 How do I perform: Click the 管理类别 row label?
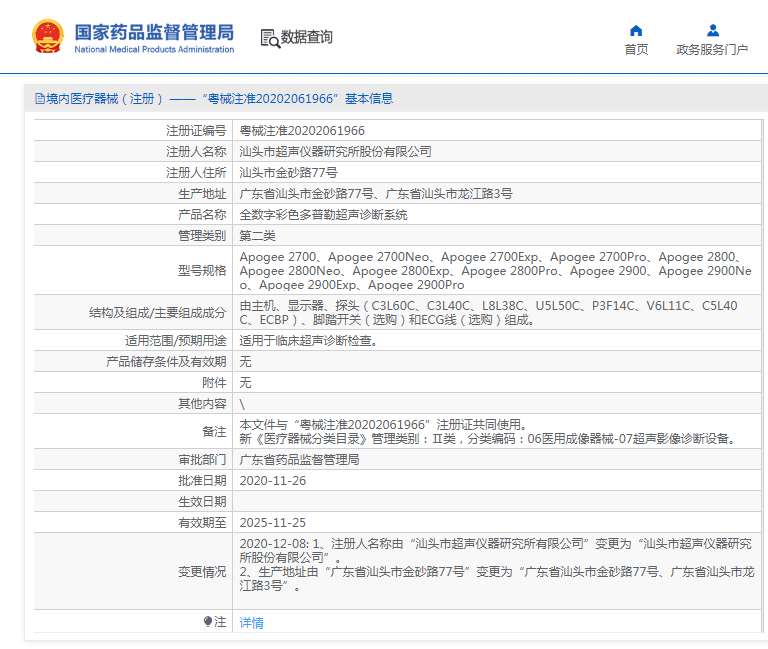click(x=202, y=236)
